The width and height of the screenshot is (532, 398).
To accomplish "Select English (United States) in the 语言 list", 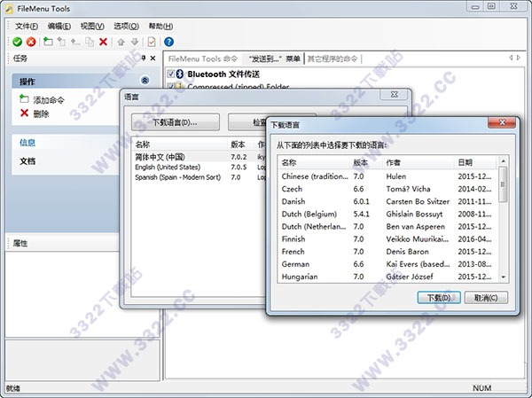I will pyautogui.click(x=199, y=167).
